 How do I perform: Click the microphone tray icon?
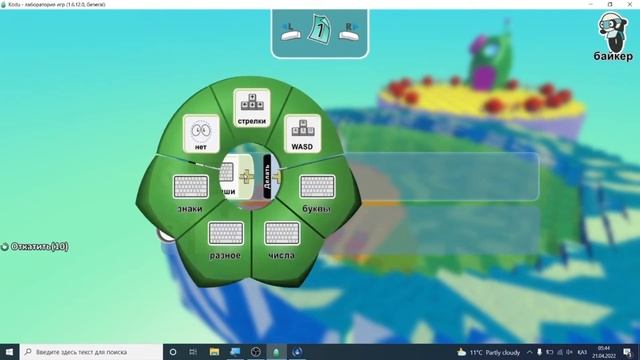click(539, 352)
